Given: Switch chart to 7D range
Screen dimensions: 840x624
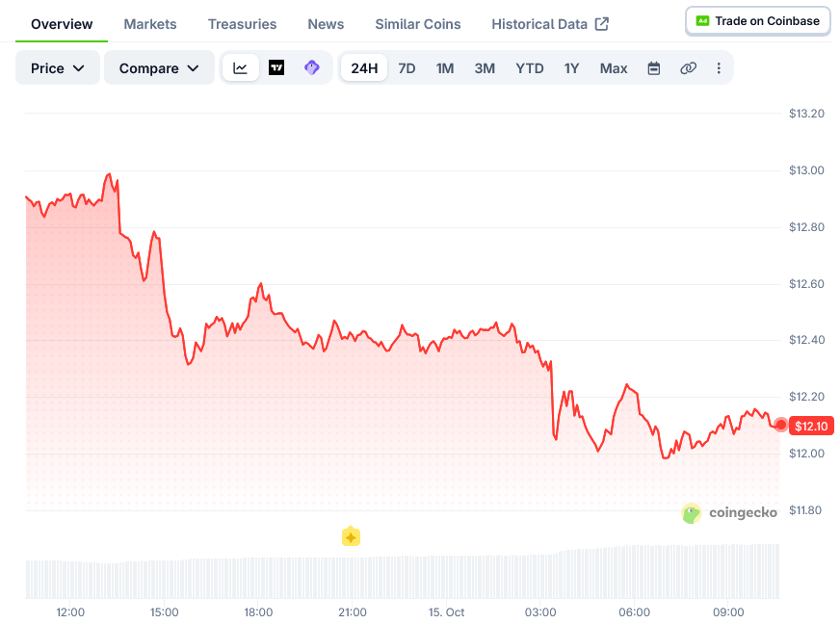Looking at the screenshot, I should 407,68.
